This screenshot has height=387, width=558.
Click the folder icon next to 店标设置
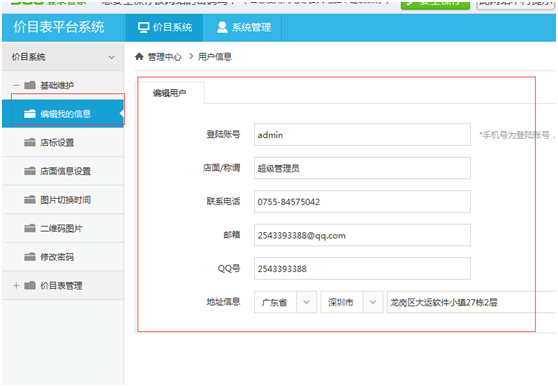pos(30,142)
